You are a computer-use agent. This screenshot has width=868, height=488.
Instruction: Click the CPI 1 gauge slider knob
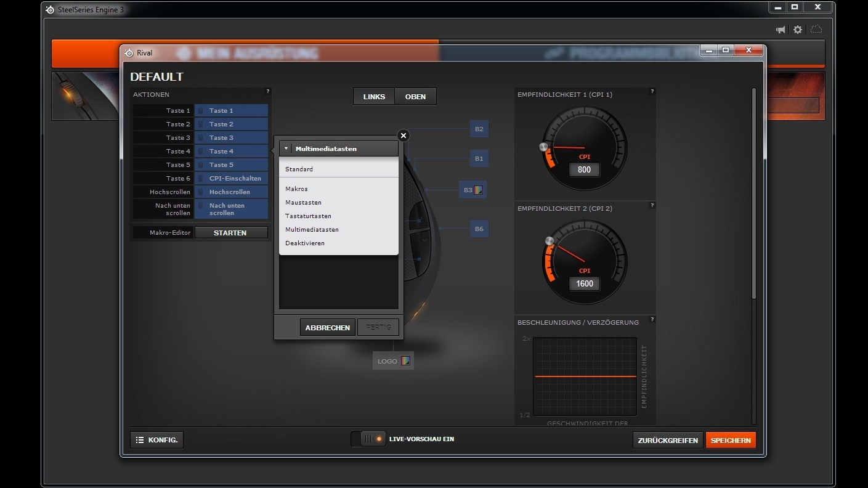[x=543, y=147]
